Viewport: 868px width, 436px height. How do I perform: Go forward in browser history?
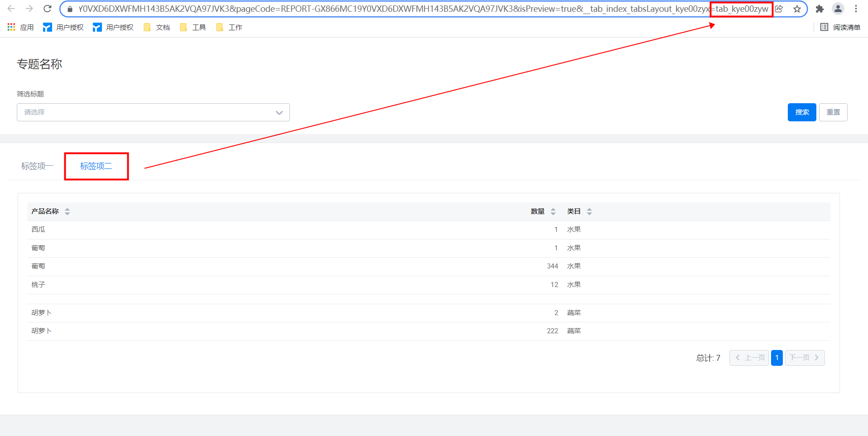29,9
